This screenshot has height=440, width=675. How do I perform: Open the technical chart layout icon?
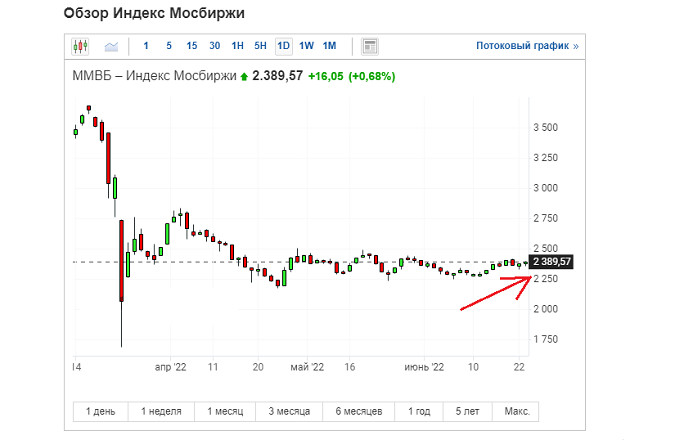(370, 46)
